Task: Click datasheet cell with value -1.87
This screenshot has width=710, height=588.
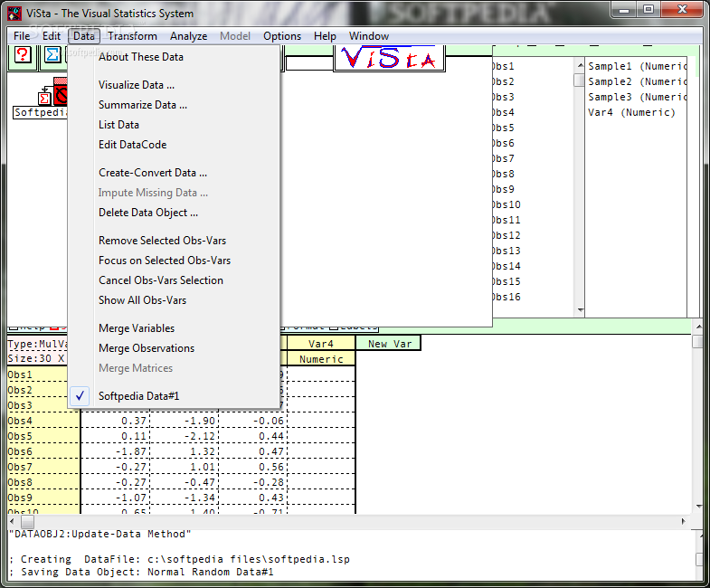Action: pos(115,451)
